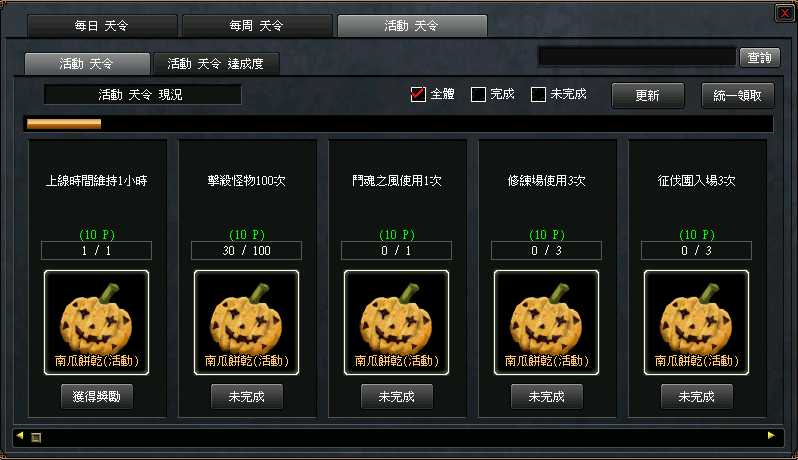Click the right scroll arrow at the bottom
Image resolution: width=798 pixels, height=460 pixels.
(x=771, y=436)
